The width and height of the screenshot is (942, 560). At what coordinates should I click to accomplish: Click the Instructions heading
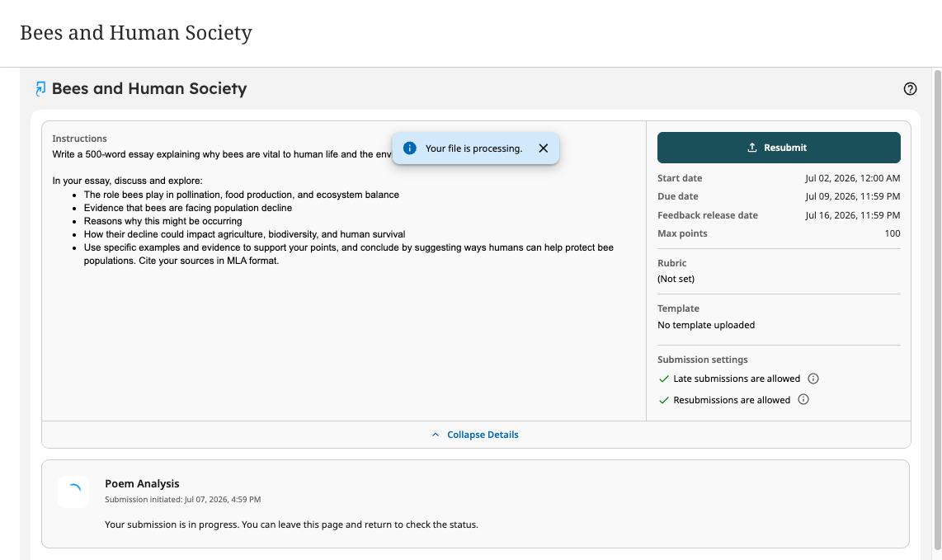click(79, 139)
